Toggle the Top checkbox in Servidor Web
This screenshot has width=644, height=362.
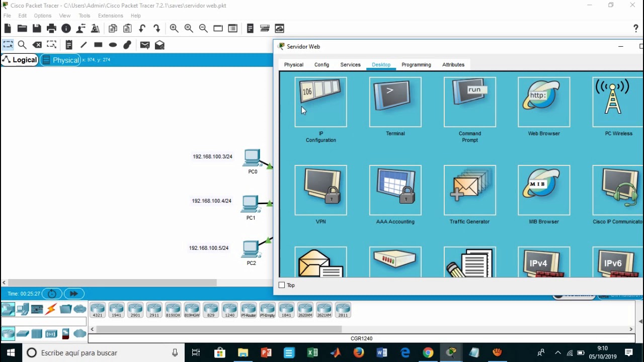(x=282, y=285)
